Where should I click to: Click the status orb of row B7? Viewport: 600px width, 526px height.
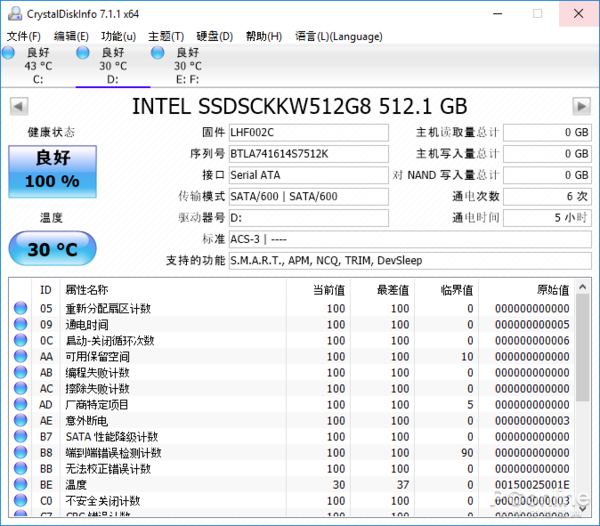[21, 436]
